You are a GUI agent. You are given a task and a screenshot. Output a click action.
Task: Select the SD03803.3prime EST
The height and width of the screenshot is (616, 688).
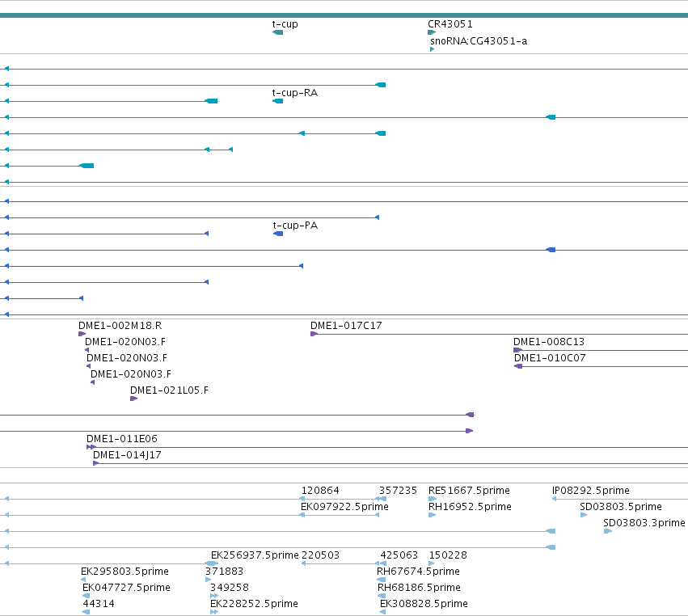pyautogui.click(x=644, y=523)
